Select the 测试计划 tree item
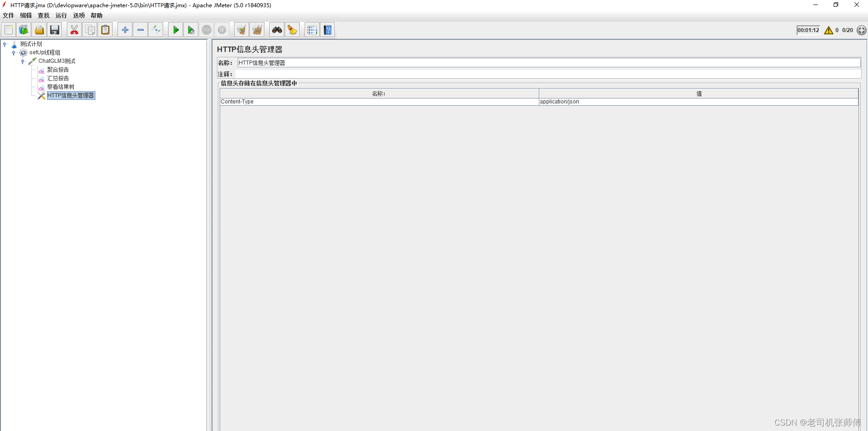The width and height of the screenshot is (868, 431). [31, 44]
